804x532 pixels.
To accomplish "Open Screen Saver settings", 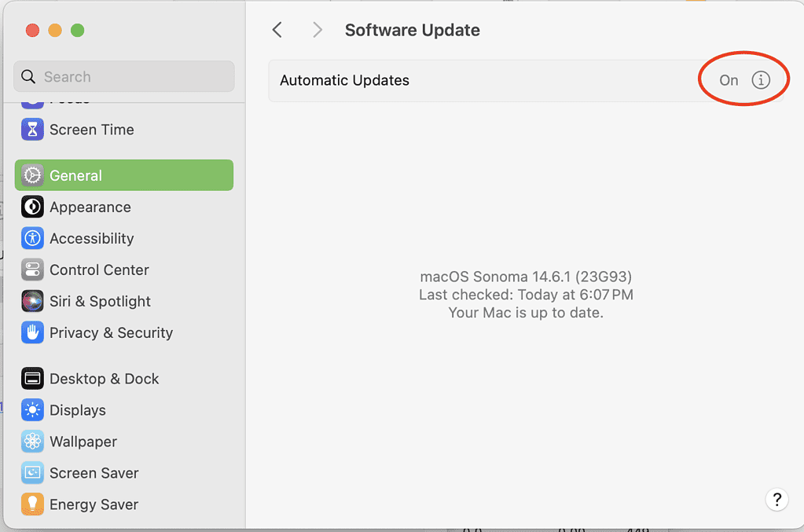I will coord(94,473).
